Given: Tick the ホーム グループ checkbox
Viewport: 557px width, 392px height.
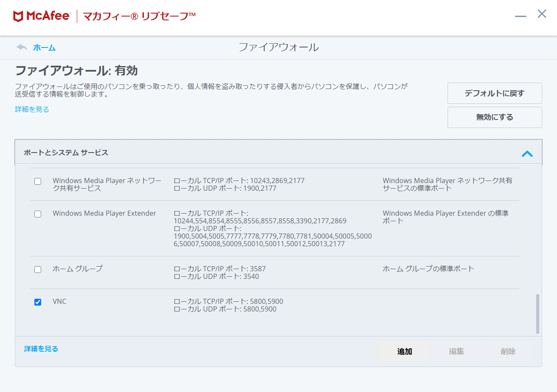Looking at the screenshot, I should (x=38, y=270).
